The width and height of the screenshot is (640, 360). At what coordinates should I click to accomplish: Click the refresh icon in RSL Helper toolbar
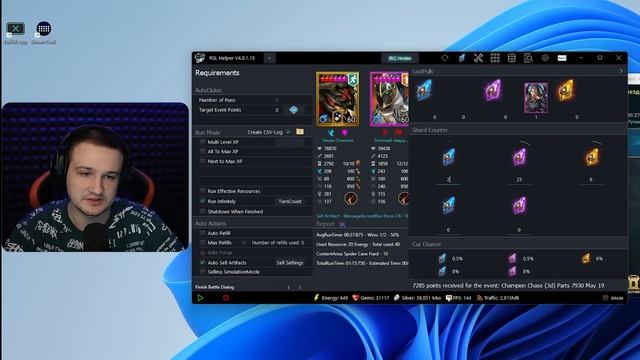[x=444, y=58]
